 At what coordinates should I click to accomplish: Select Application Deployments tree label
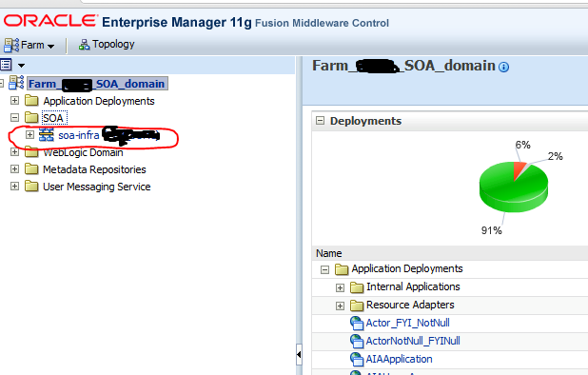[x=99, y=101]
